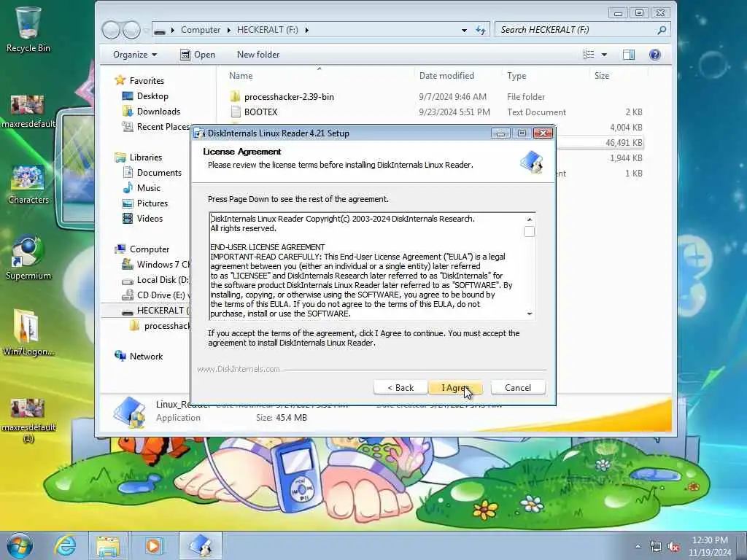747x560 pixels.
Task: Click the Back button in setup
Action: tap(400, 388)
